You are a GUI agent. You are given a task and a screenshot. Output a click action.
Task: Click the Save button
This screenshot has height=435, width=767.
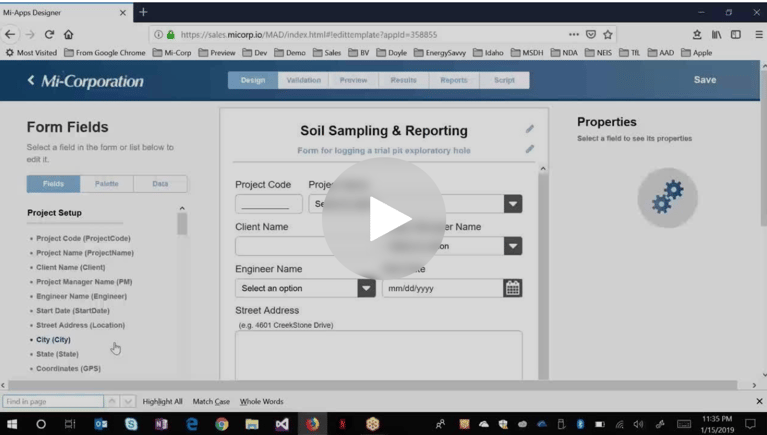click(705, 80)
